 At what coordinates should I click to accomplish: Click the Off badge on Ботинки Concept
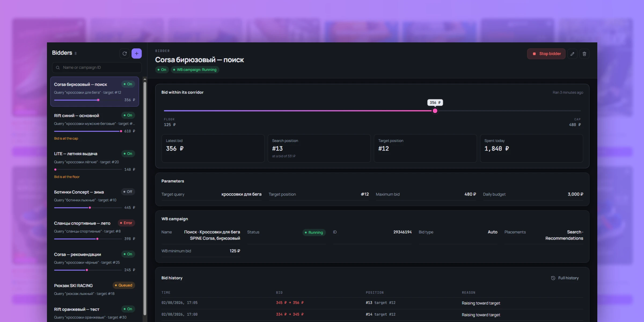click(x=128, y=192)
